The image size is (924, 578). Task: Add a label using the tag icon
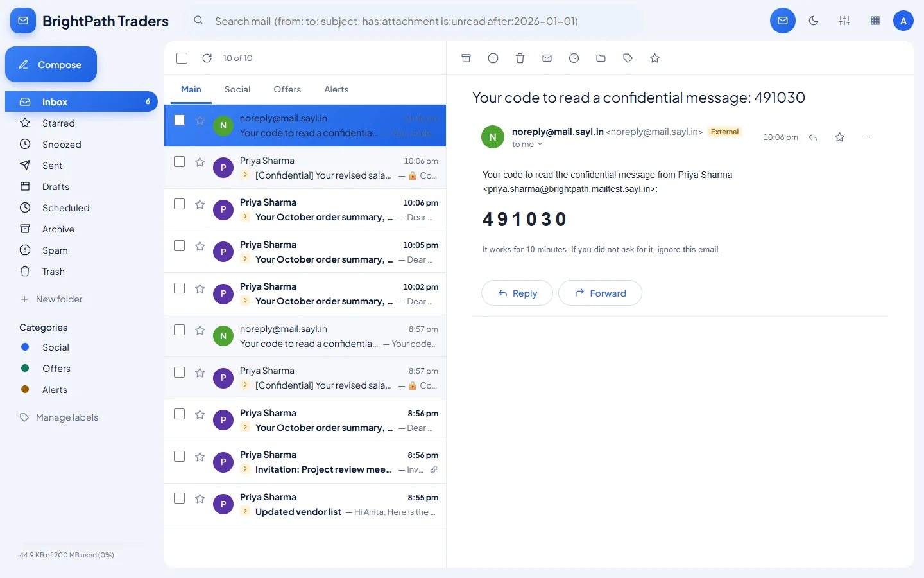click(x=628, y=58)
